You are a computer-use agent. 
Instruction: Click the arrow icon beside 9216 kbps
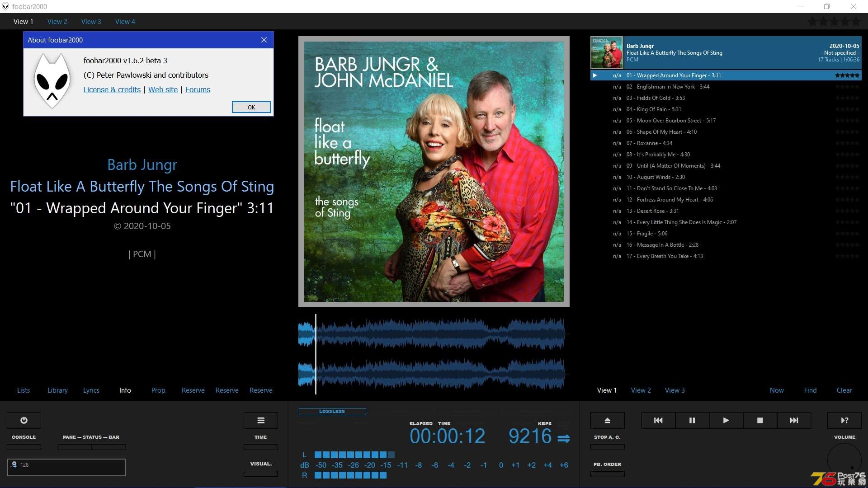(564, 438)
